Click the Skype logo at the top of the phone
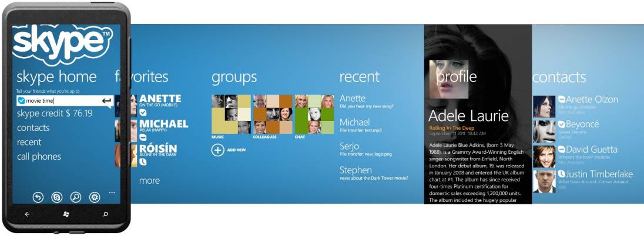The height and width of the screenshot is (239, 644). point(62,45)
